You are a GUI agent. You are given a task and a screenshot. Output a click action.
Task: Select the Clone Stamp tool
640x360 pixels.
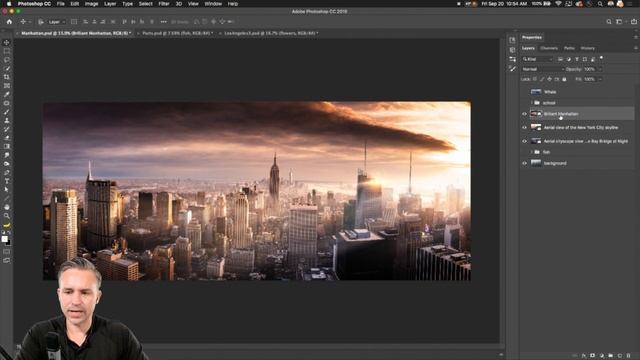click(x=7, y=120)
